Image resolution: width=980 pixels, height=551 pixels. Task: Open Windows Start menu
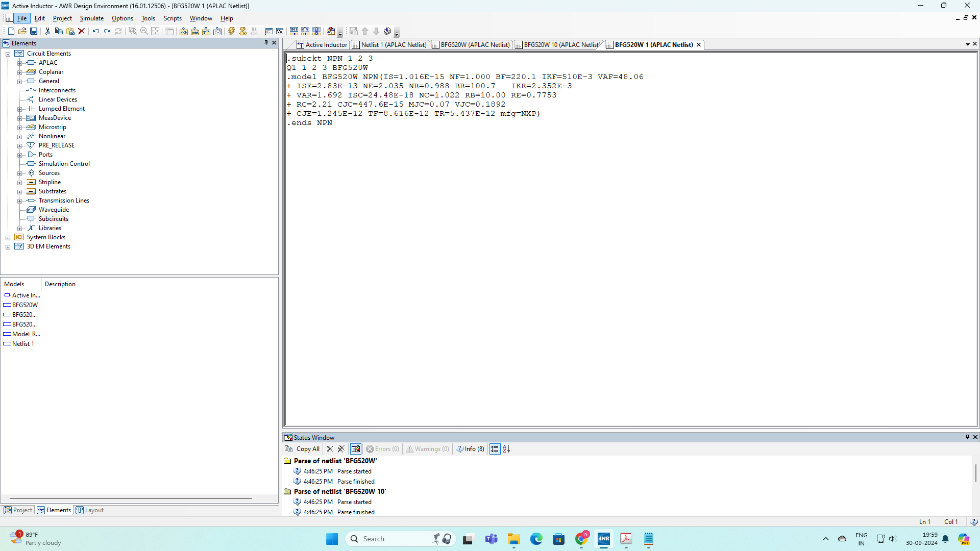[x=332, y=539]
